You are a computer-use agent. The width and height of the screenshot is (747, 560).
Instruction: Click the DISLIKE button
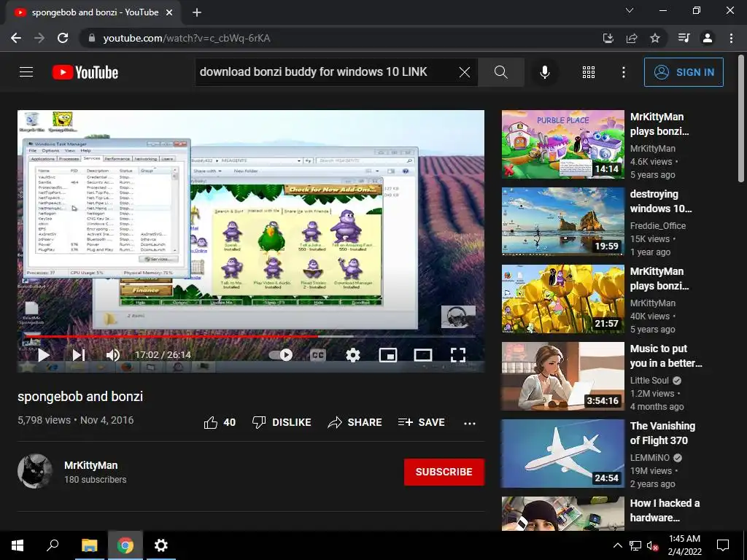(282, 422)
